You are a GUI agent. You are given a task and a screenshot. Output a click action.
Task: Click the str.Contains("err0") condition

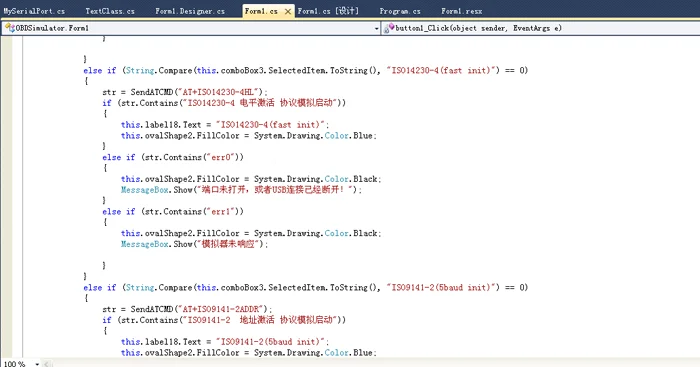pyautogui.click(x=193, y=157)
